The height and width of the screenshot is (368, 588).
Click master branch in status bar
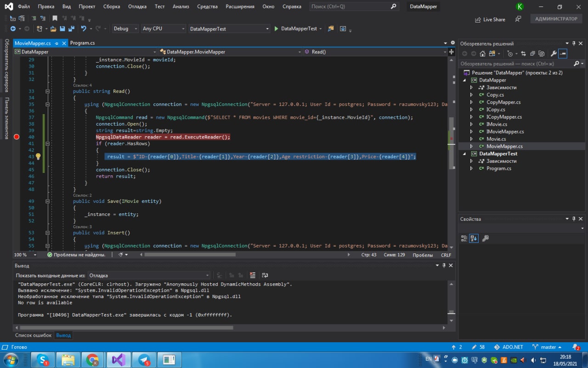coord(548,347)
